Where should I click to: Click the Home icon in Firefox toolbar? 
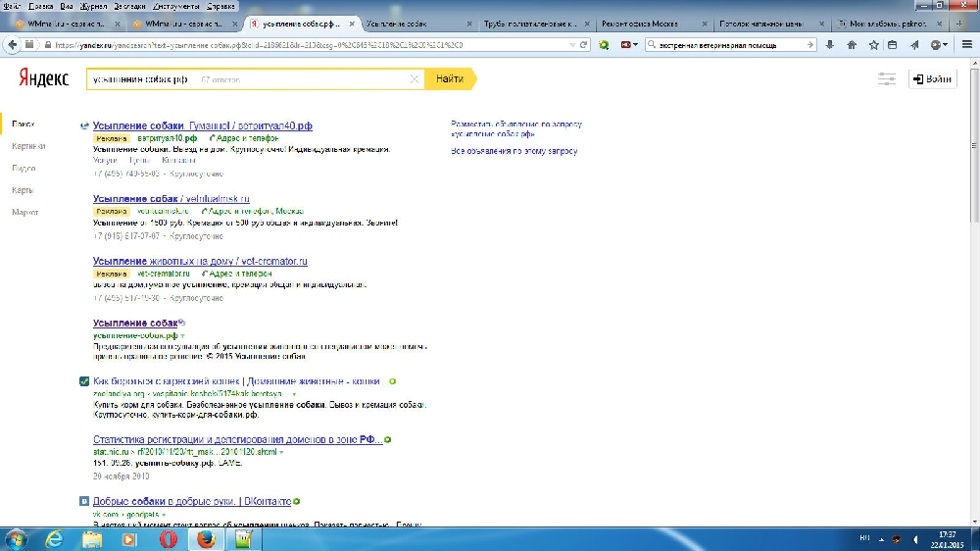tap(852, 45)
